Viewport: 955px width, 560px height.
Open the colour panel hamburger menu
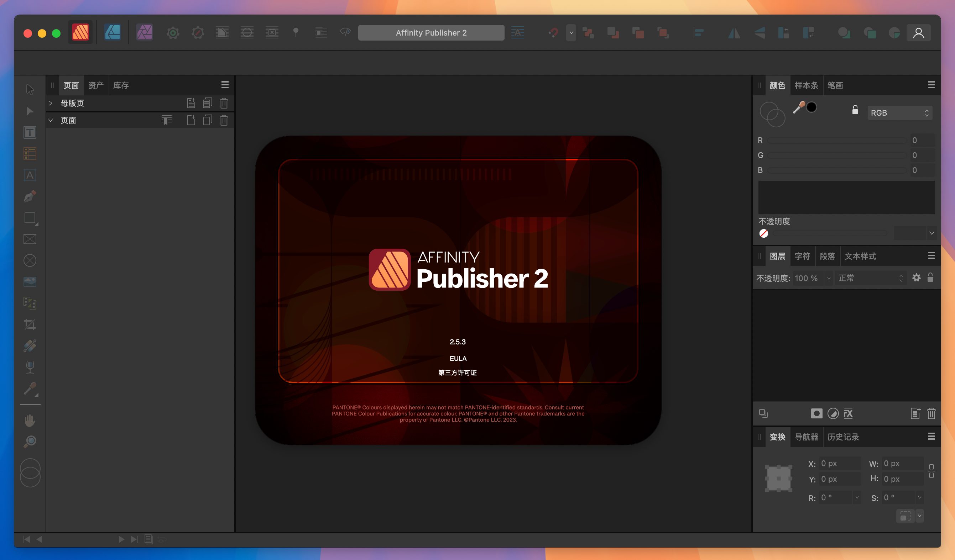coord(931,85)
